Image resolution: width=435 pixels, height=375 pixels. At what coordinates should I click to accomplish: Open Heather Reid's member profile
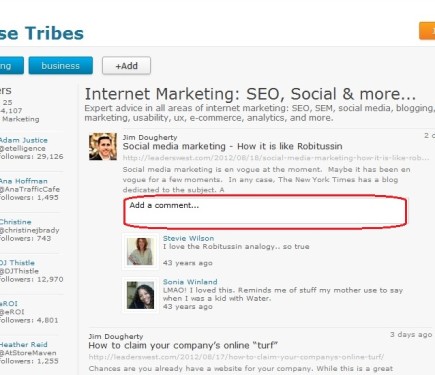[x=24, y=345]
